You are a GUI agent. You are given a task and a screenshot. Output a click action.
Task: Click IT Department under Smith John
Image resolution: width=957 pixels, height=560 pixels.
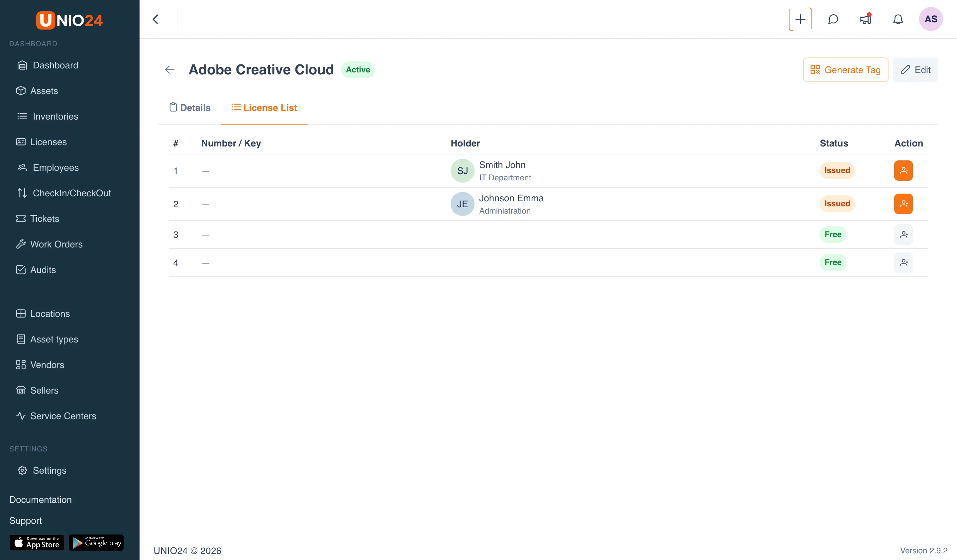click(x=505, y=178)
